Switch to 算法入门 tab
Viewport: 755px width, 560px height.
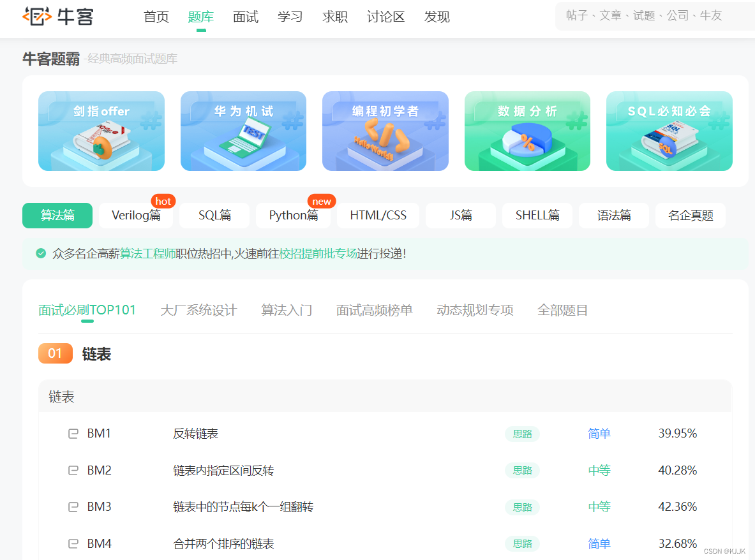[287, 310]
